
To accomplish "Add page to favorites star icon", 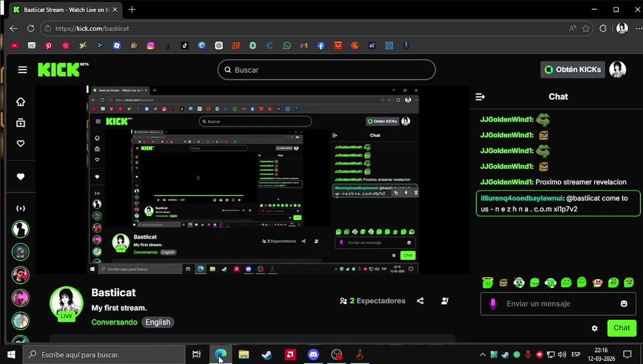I will 586,29.
